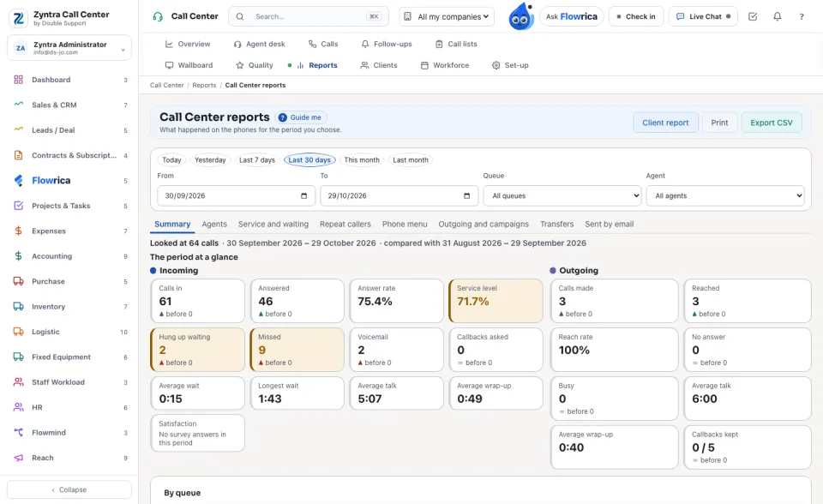The height and width of the screenshot is (504, 823).
Task: Open the Wallboard section
Action: coord(189,65)
